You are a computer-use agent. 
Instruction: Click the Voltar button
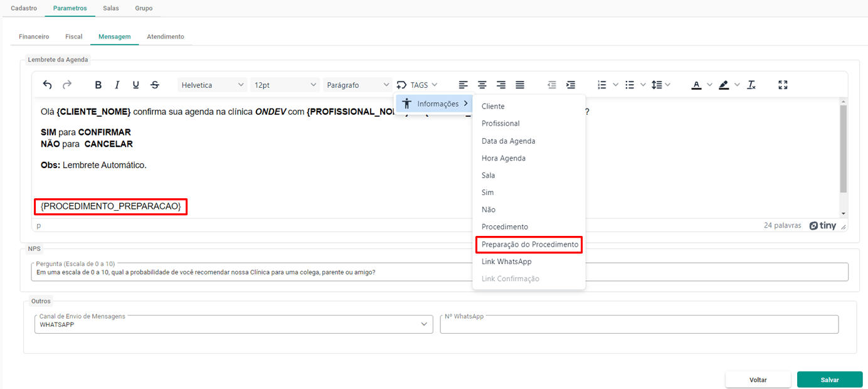[x=758, y=380]
